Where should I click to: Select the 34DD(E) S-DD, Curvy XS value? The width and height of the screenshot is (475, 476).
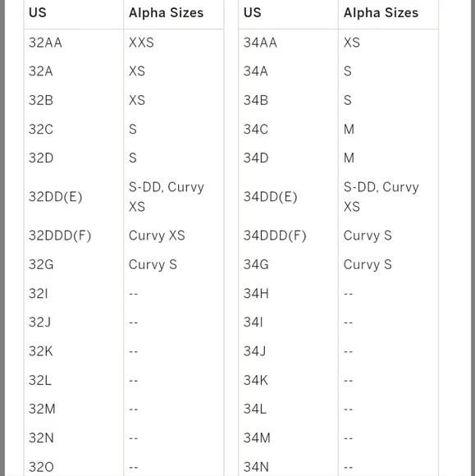click(381, 197)
